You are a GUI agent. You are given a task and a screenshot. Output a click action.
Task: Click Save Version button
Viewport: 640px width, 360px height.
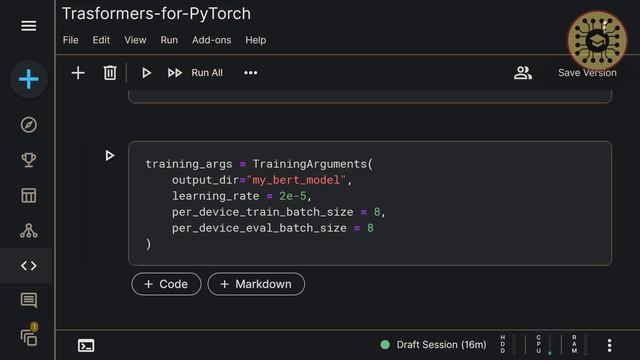point(587,73)
